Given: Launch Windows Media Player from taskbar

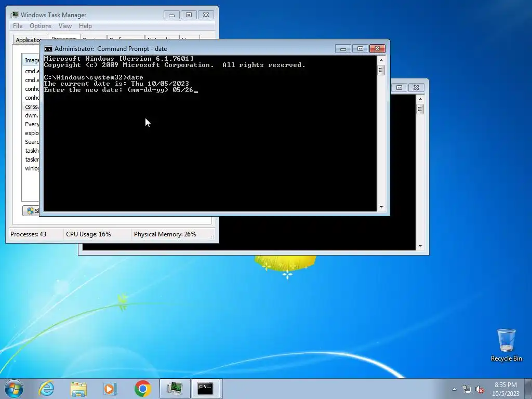Looking at the screenshot, I should tap(110, 389).
